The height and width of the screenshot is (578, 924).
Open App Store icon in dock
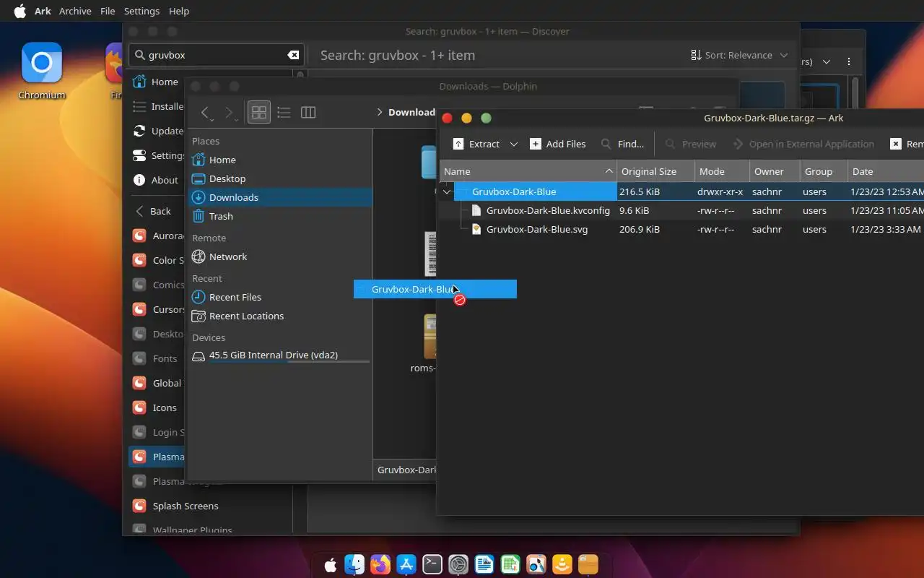406,564
